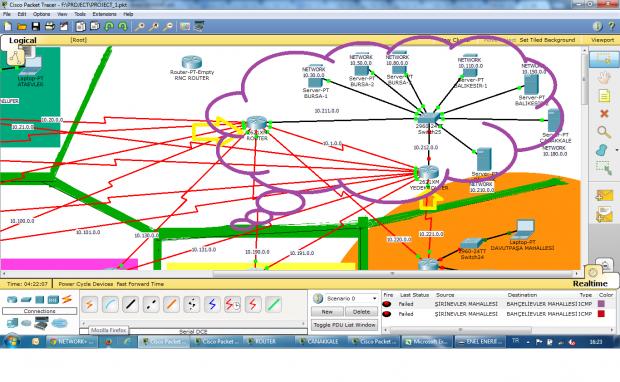Switch to the Logical workspace tab
620x382 pixels.
coord(23,40)
